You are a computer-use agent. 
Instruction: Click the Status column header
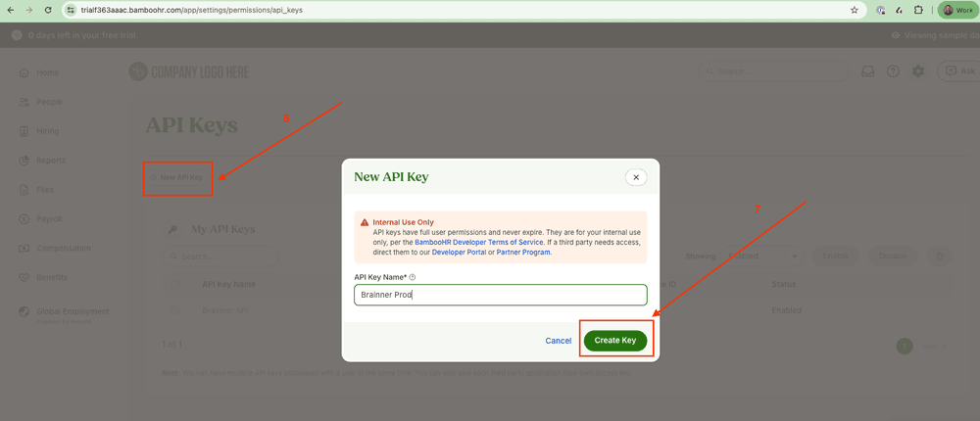[784, 284]
